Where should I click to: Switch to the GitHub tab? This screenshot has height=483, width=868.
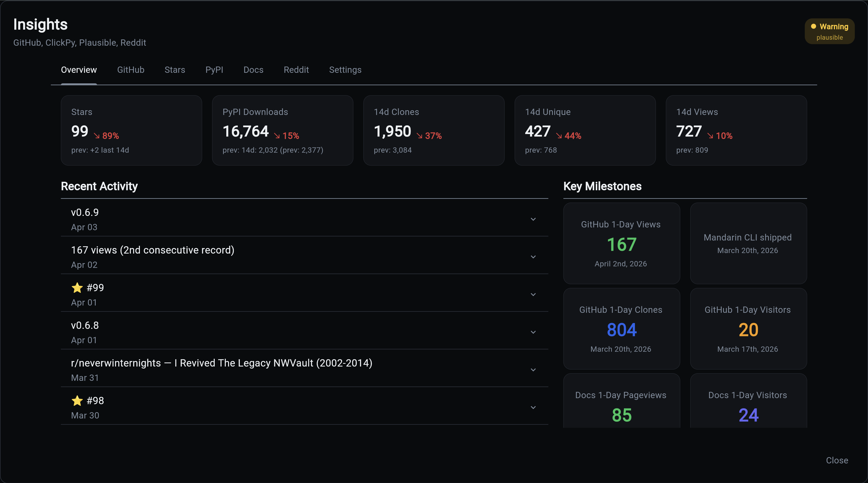point(130,70)
